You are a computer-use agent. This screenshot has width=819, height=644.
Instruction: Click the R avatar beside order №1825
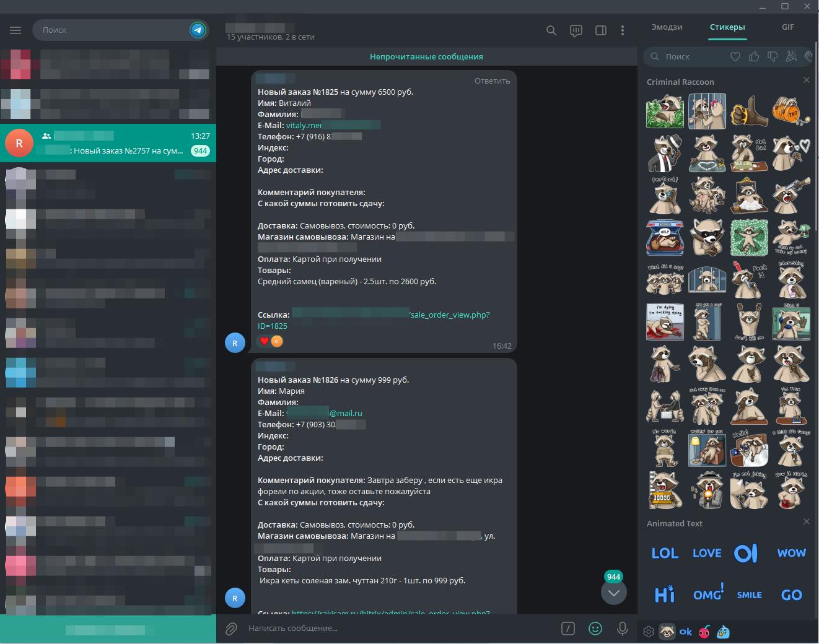point(235,342)
